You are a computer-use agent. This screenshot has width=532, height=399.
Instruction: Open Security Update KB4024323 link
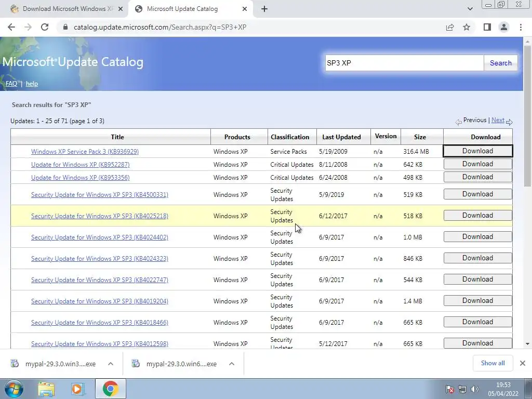(100, 259)
